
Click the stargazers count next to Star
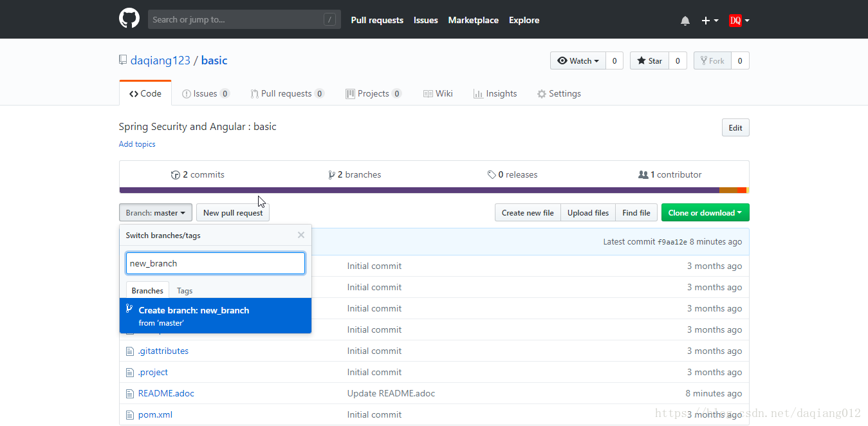point(677,60)
